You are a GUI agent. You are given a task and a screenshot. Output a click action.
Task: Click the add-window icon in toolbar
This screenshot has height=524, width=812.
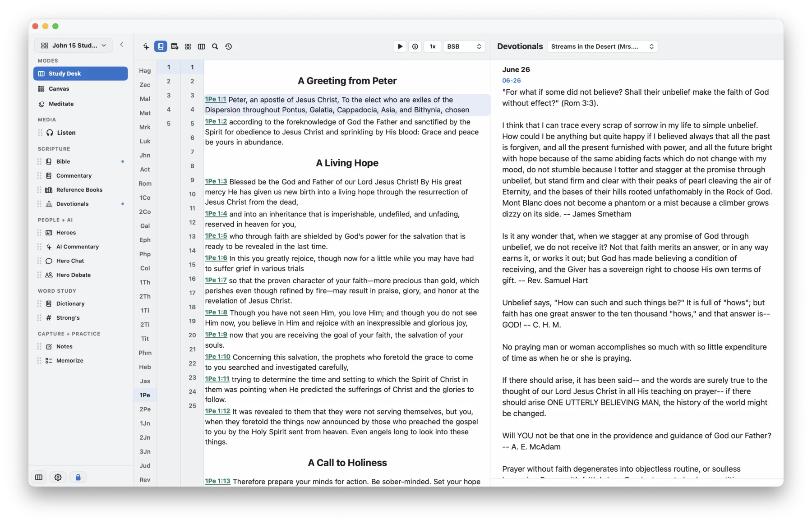click(x=175, y=46)
